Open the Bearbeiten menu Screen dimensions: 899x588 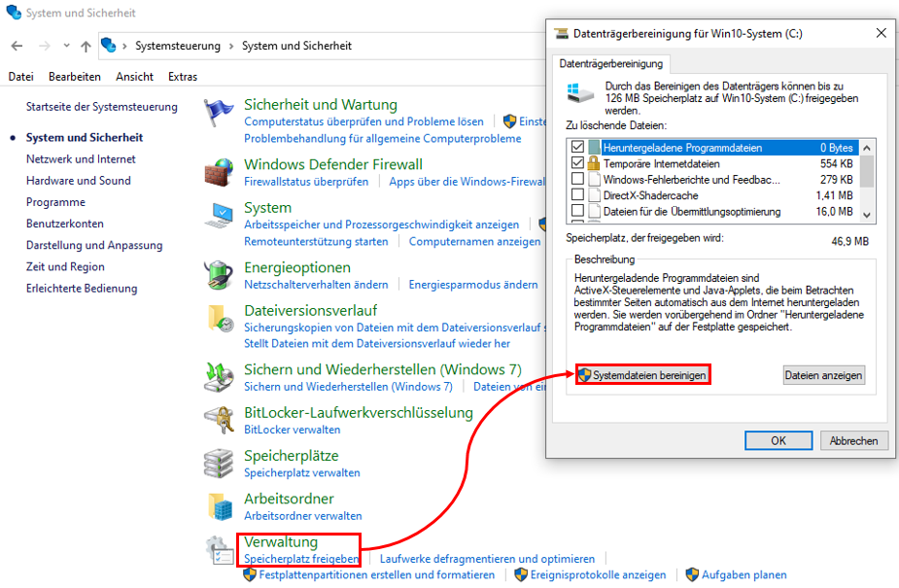(x=75, y=76)
